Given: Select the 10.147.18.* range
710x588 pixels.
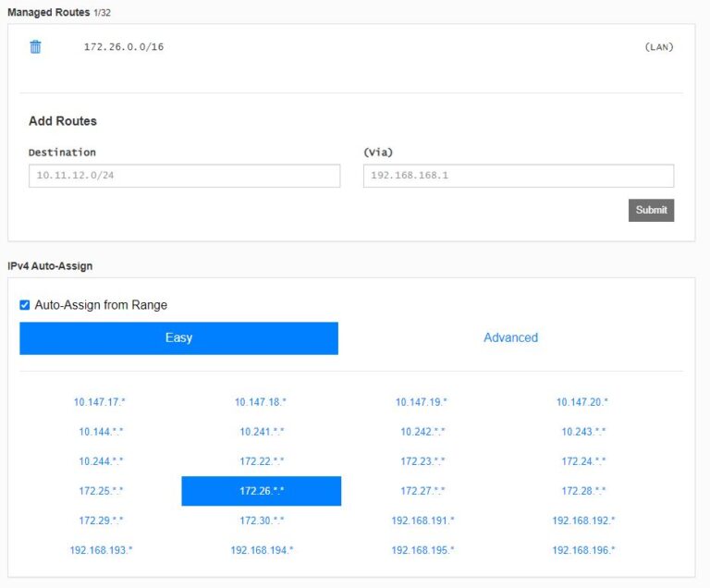Looking at the screenshot, I should [261, 402].
